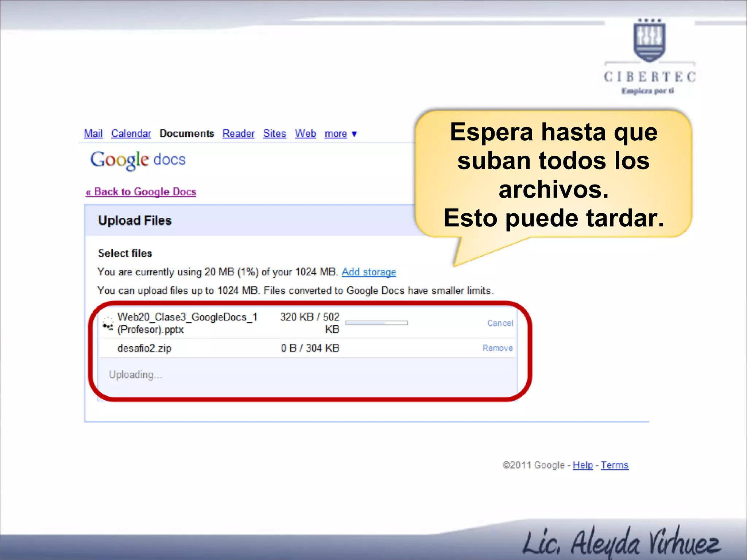Go back to Google Docs

pyautogui.click(x=141, y=192)
